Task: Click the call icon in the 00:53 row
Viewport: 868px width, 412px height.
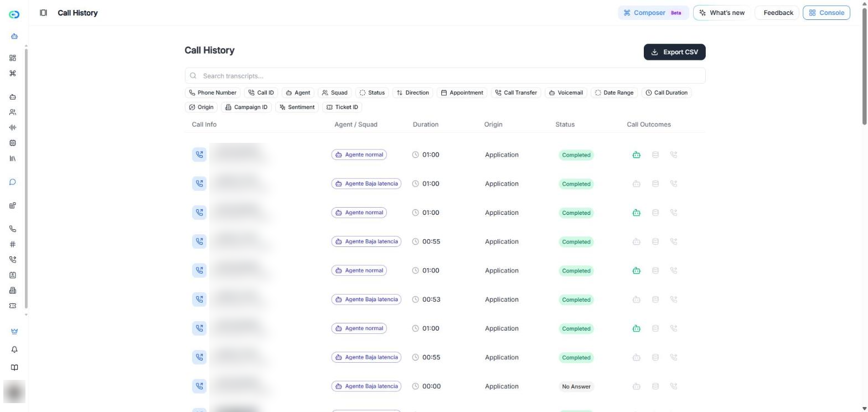Action: [x=199, y=300]
